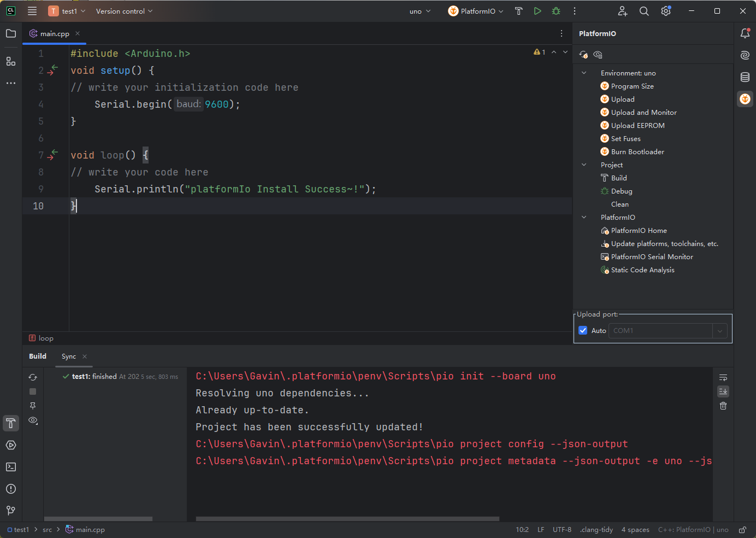Select Upload task in PlatformIO tree
The width and height of the screenshot is (756, 538).
(x=623, y=99)
